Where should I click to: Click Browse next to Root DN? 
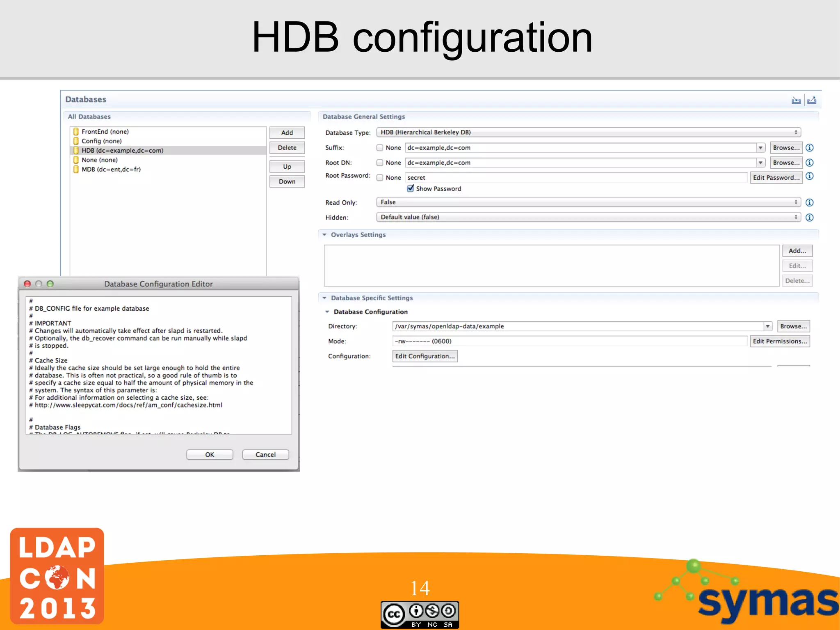click(786, 163)
